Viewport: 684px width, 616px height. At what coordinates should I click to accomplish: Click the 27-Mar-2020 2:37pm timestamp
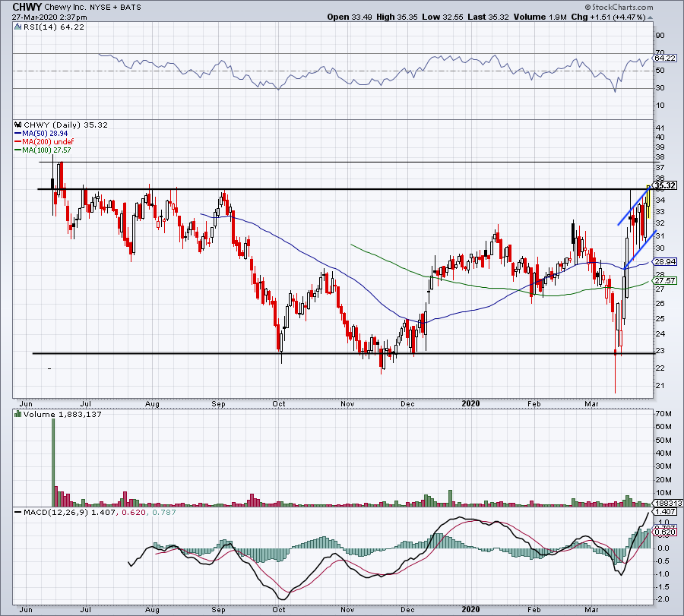click(49, 17)
